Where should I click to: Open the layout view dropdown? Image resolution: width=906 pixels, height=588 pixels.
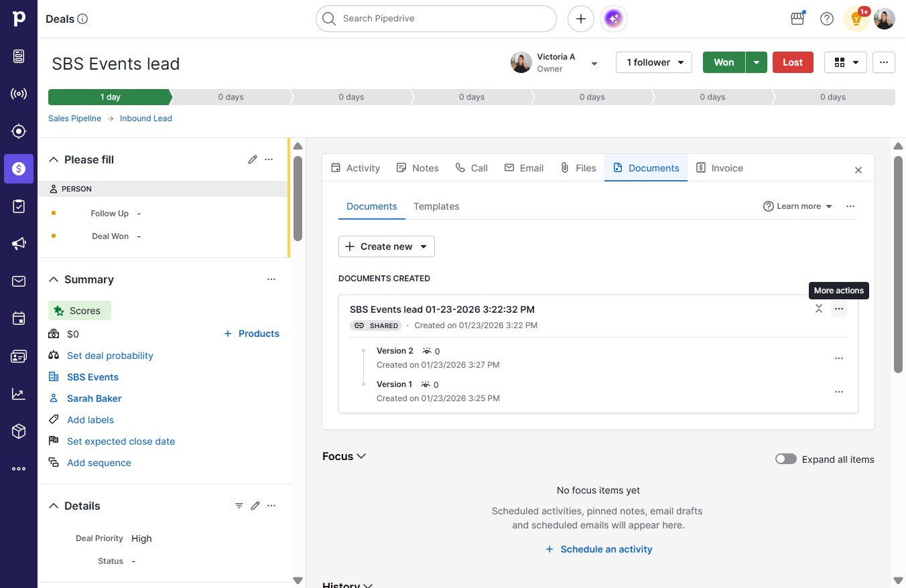[846, 62]
